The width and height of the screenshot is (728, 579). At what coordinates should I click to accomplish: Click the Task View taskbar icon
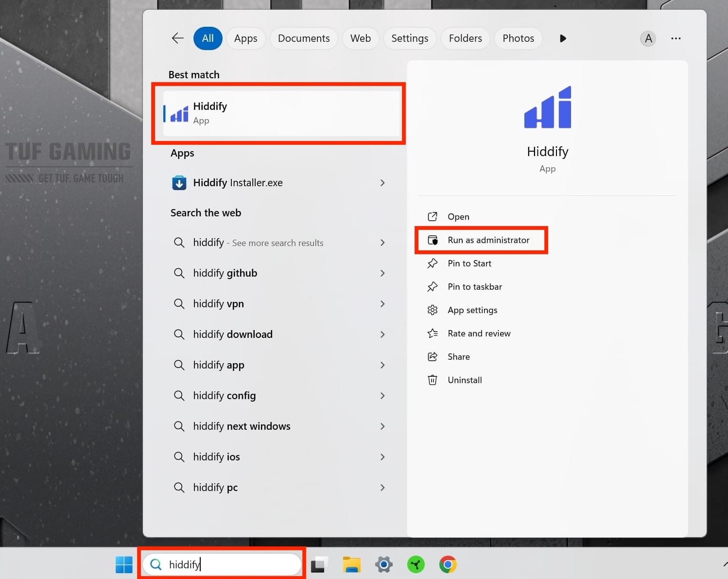[x=319, y=564]
